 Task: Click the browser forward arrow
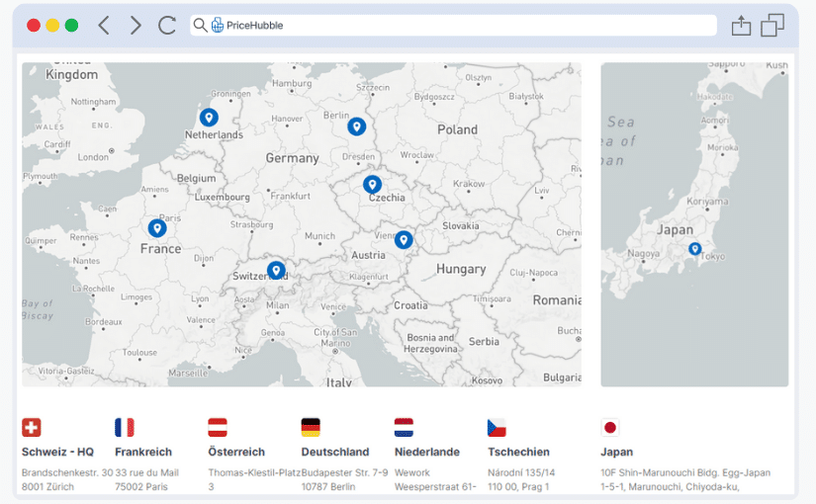coord(136,25)
